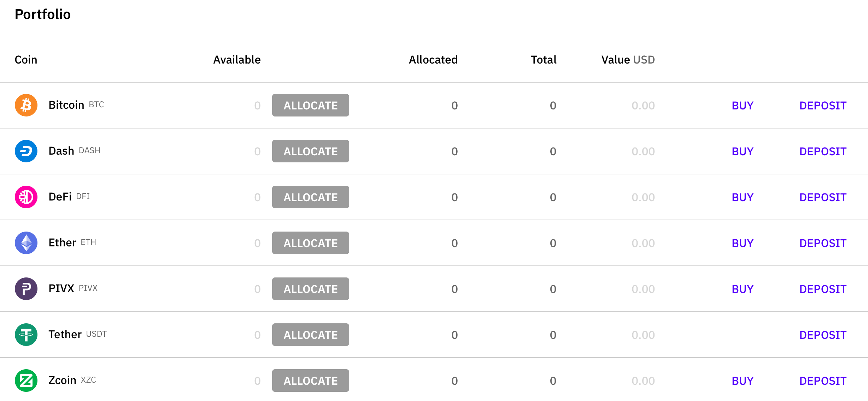Click the Zcoin coin icon

(x=26, y=381)
